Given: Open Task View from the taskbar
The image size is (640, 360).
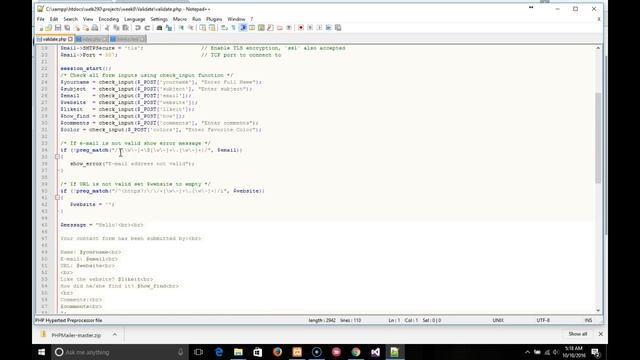Looking at the screenshot, I should [x=198, y=352].
